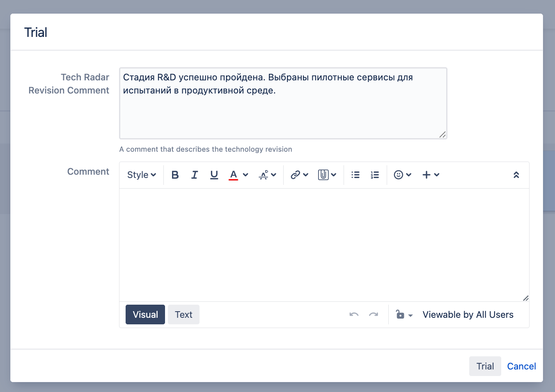
Task: Click the Comment field label
Action: pyautogui.click(x=88, y=171)
